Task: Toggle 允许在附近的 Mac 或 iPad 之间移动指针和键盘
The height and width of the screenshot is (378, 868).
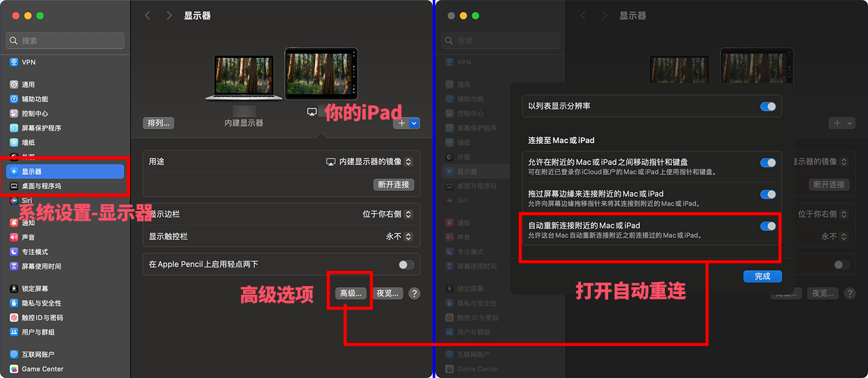Action: pyautogui.click(x=768, y=163)
